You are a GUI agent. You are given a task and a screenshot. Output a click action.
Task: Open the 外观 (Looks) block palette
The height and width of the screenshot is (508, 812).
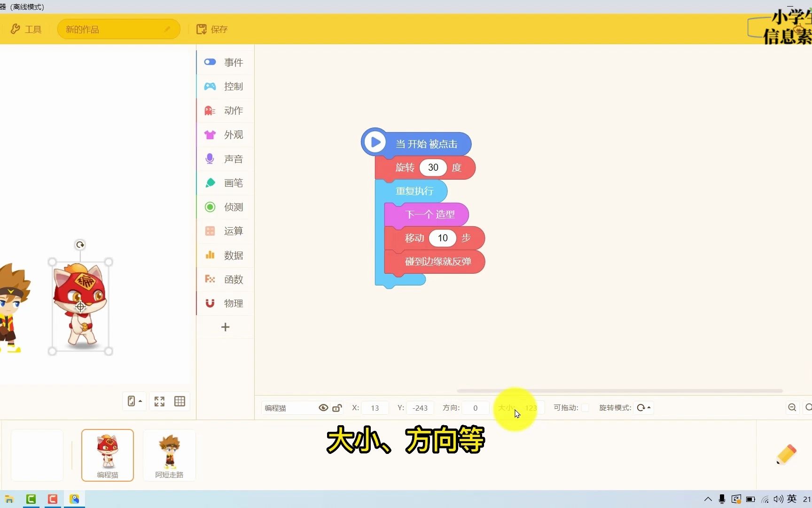224,135
